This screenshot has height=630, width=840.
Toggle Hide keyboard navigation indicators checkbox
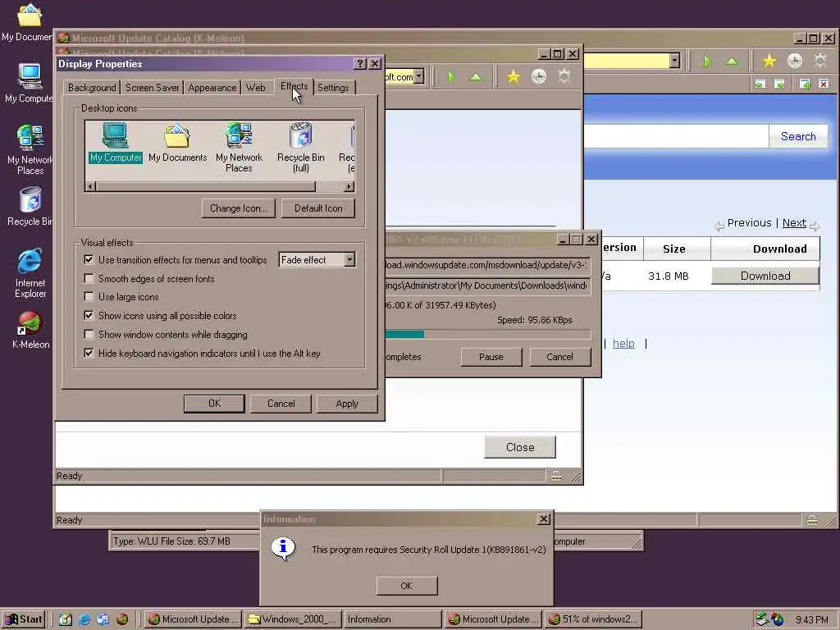click(89, 353)
